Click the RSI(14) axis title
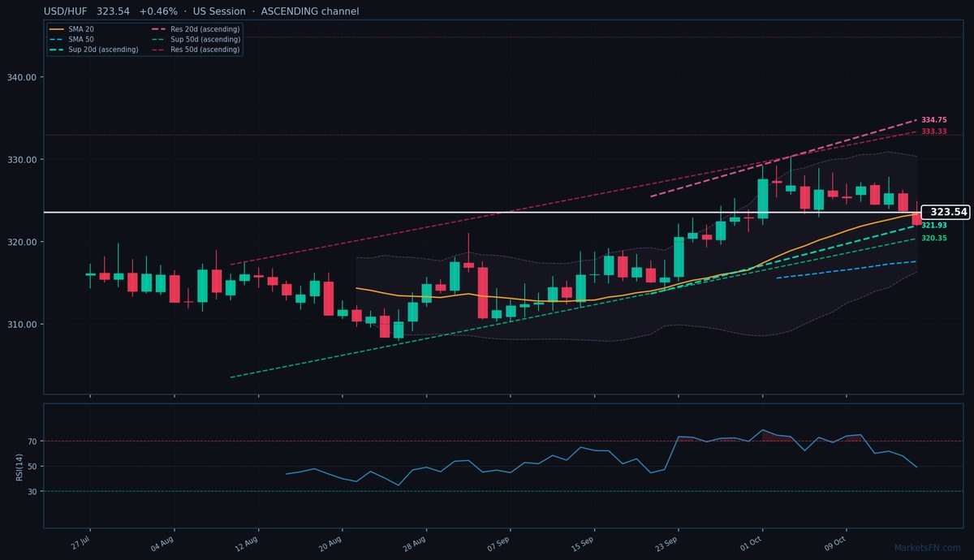Image resolution: width=974 pixels, height=560 pixels. [19, 467]
